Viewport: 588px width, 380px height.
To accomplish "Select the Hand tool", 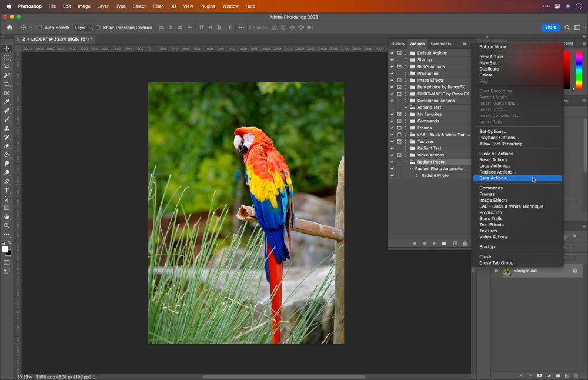I will [7, 217].
